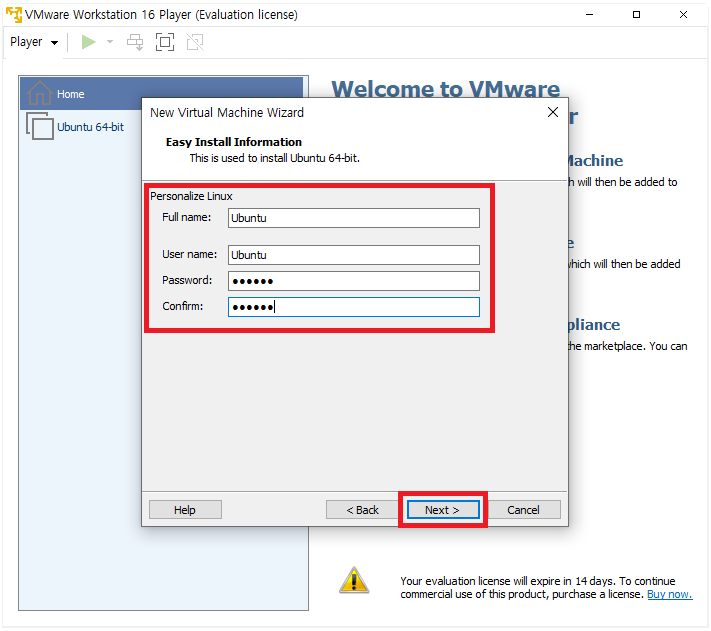This screenshot has height=631, width=711.
Task: Select Ubuntu 64-bit virtual machine entry
Action: click(90, 127)
